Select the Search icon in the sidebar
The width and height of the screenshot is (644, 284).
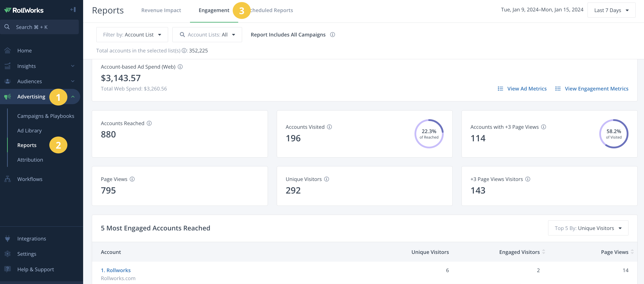tap(7, 27)
